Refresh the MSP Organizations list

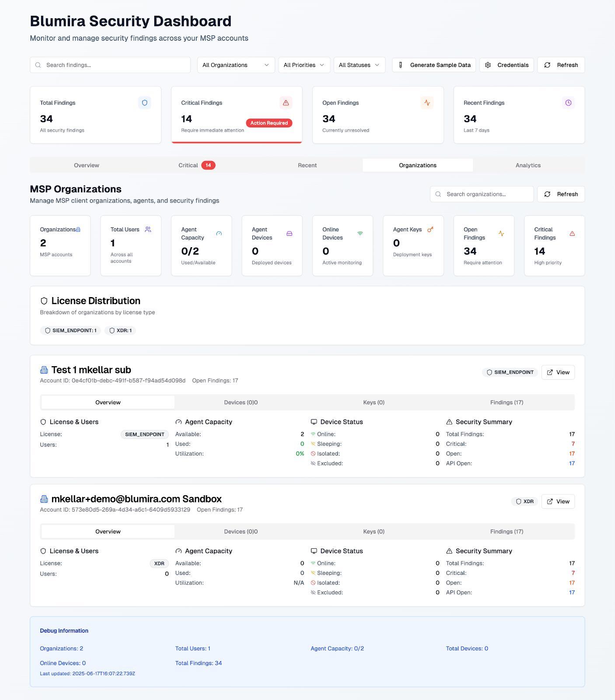tap(561, 194)
